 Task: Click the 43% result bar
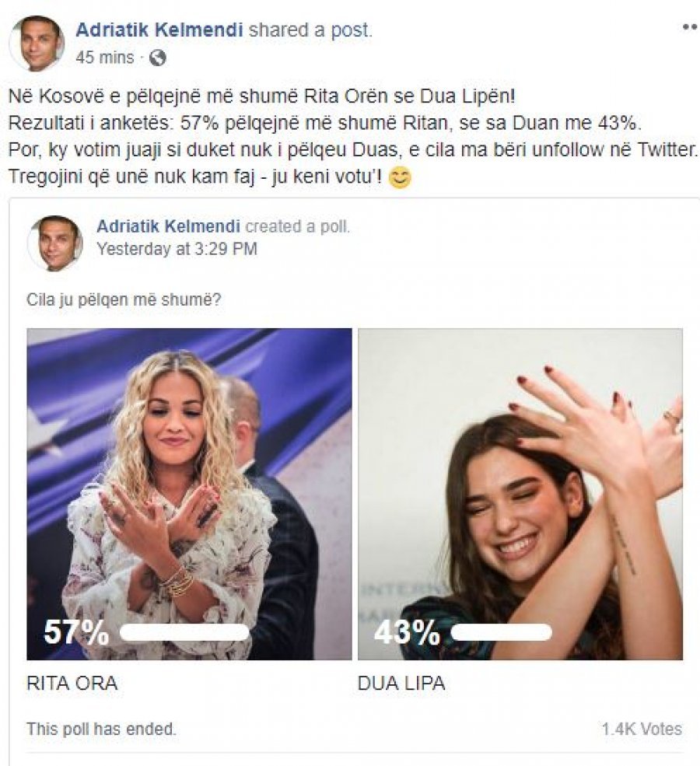pos(501,632)
